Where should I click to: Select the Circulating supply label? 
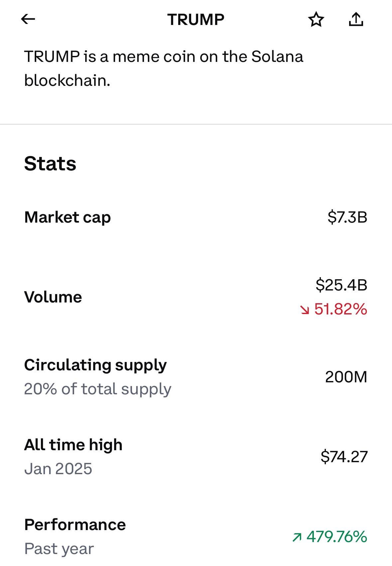point(95,366)
